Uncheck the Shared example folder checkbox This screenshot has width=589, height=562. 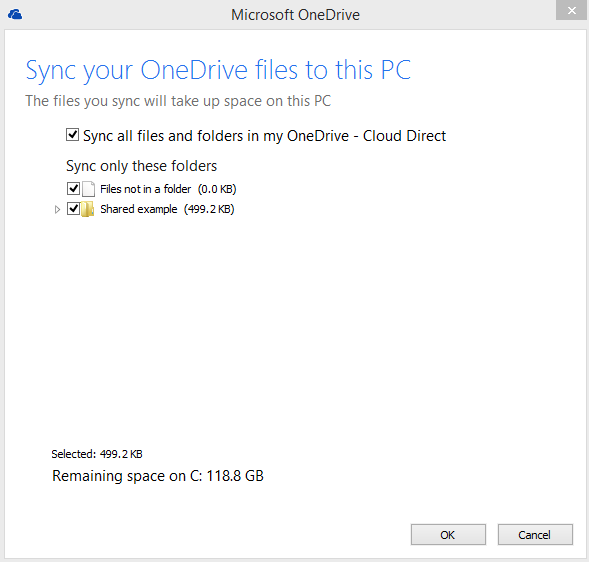tap(73, 208)
